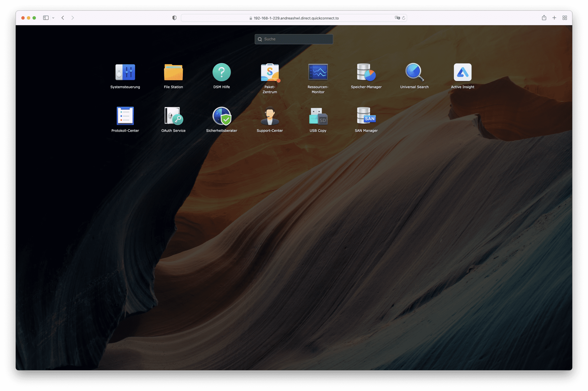The width and height of the screenshot is (588, 391).
Task: Reload the page in Safari
Action: pyautogui.click(x=404, y=18)
